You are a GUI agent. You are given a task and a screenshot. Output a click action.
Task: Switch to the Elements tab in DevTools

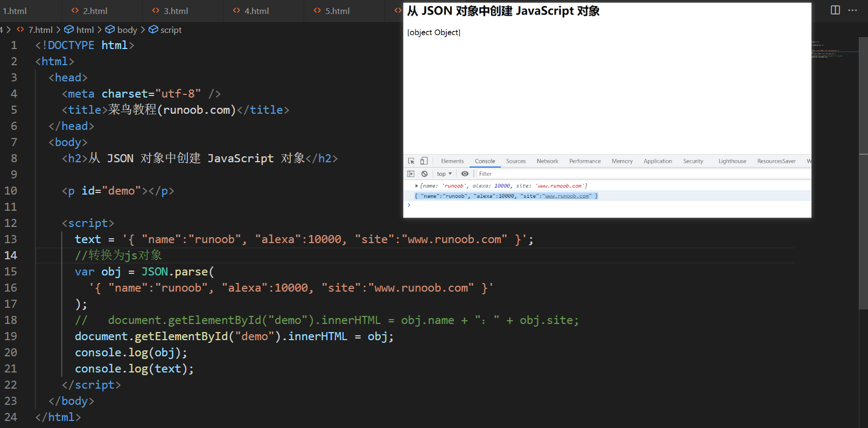(x=452, y=161)
